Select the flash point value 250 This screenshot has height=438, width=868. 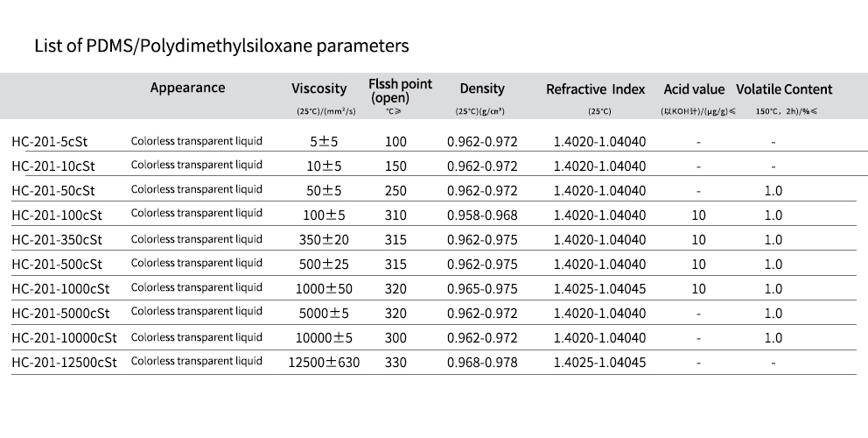tap(395, 191)
